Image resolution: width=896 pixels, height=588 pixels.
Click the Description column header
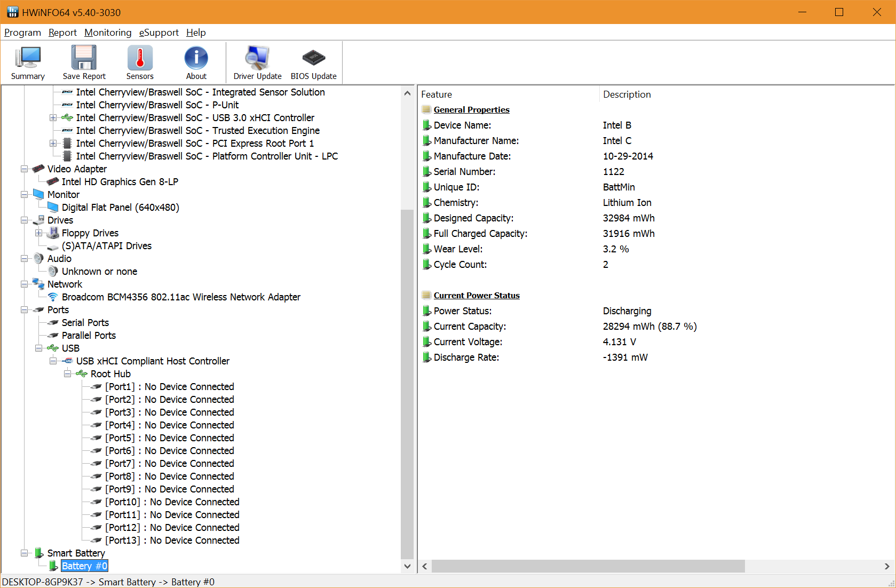747,94
